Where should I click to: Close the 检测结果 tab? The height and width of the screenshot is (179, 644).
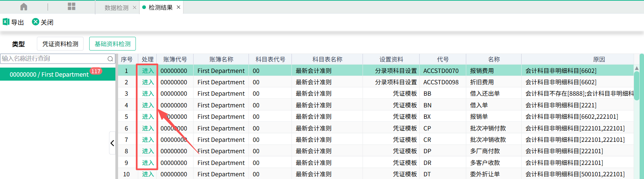coord(178,7)
